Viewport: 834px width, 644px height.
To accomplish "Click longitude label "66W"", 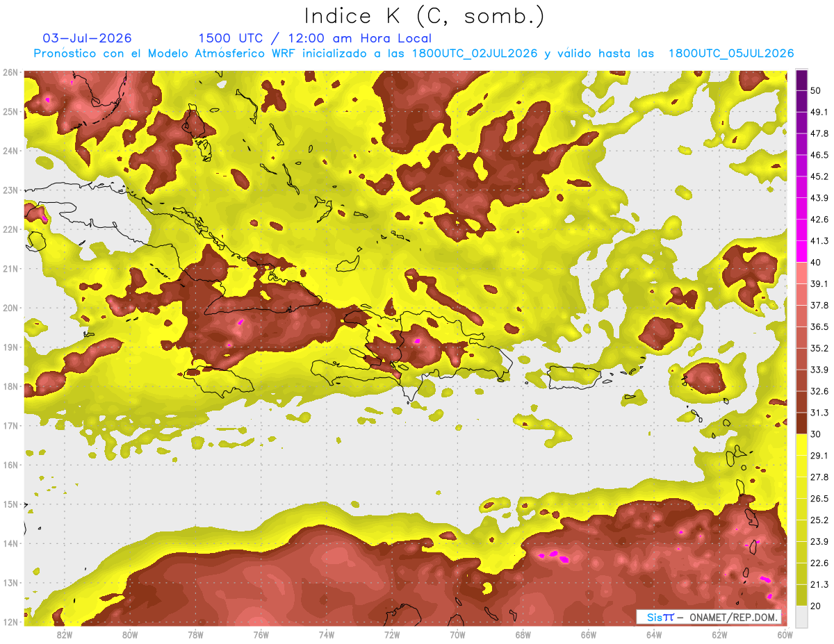I will tap(589, 634).
